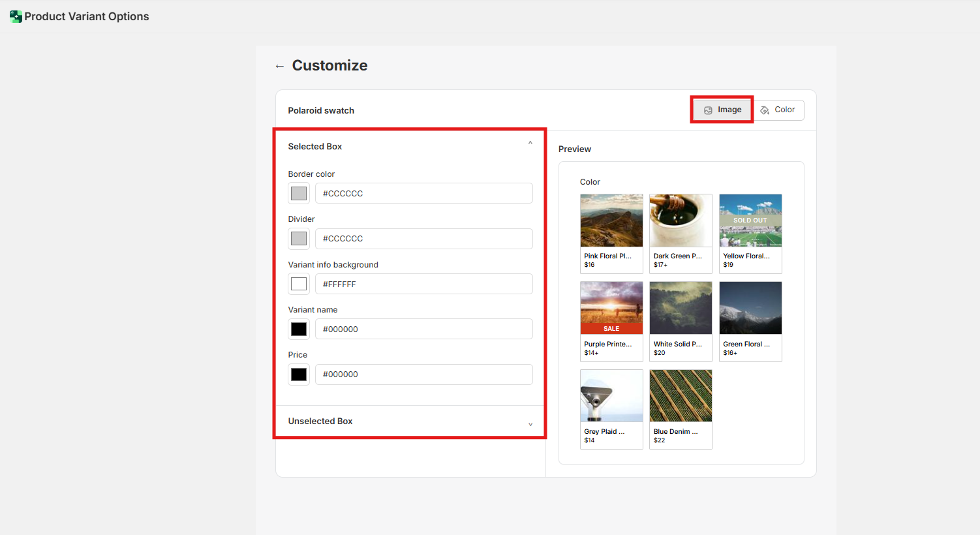This screenshot has height=535, width=980.
Task: Click the back arrow beside Customize
Action: [x=280, y=66]
